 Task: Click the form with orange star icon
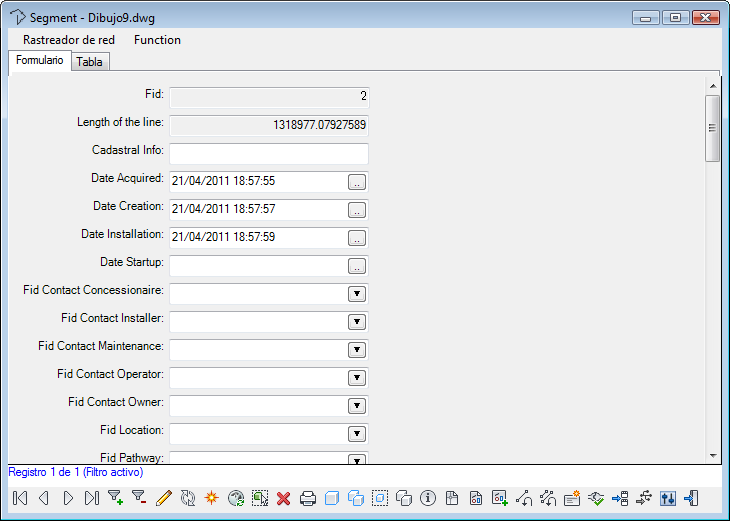(x=572, y=498)
